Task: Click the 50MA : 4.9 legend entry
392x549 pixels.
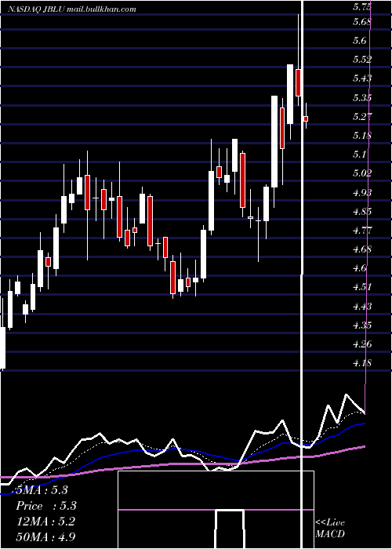Action: point(45,536)
